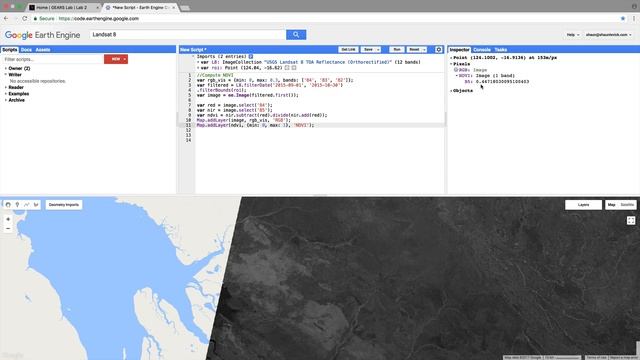The height and width of the screenshot is (360, 640).
Task: Expand the Point entry in Inspector
Action: 451,58
